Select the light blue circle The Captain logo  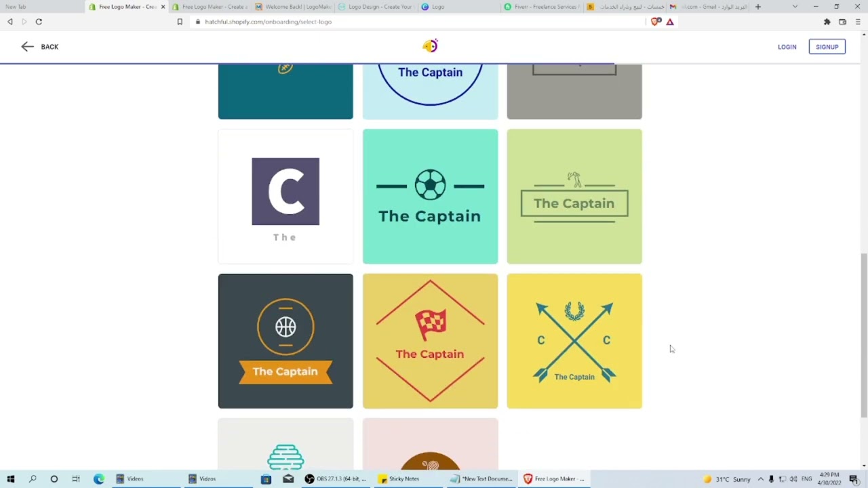point(430,91)
